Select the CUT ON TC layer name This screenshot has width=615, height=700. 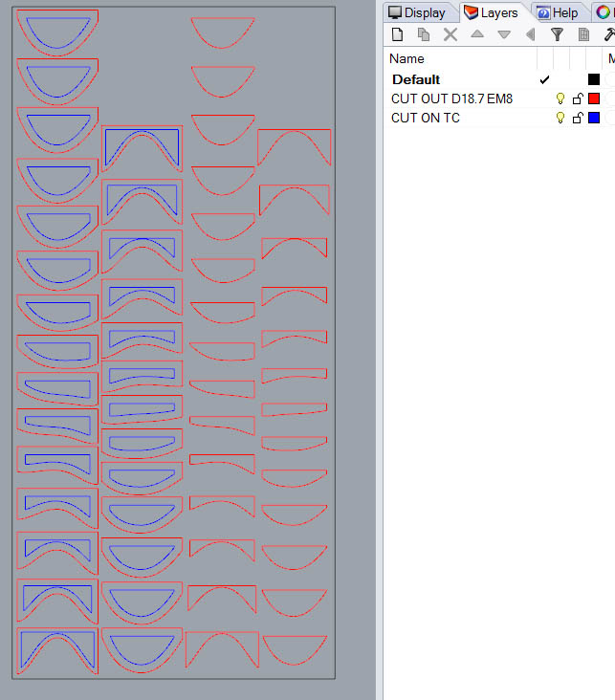point(426,118)
